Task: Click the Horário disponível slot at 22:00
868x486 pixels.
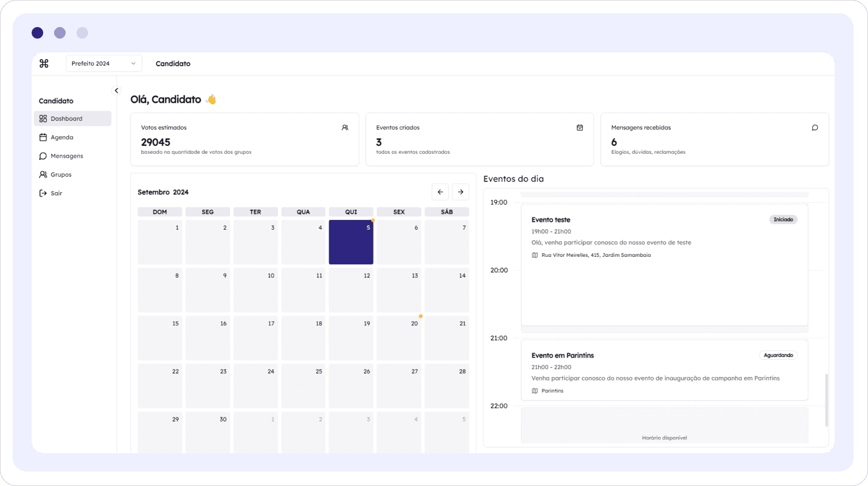Action: click(x=664, y=426)
